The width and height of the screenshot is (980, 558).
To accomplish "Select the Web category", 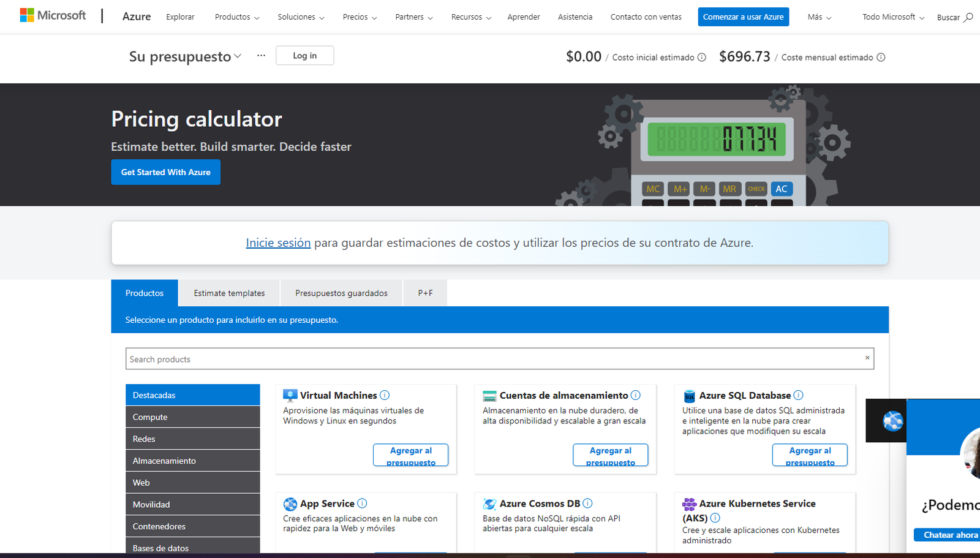I will coord(192,483).
